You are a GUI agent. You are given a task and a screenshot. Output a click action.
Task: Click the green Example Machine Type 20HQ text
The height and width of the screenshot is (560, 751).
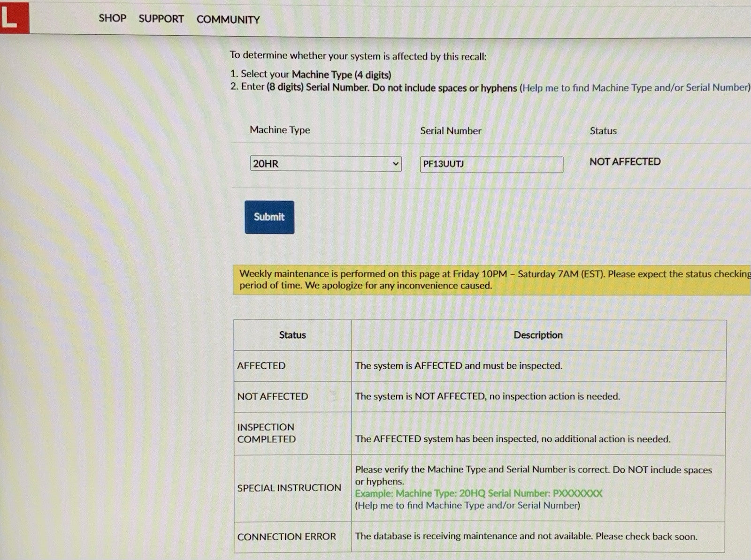tap(478, 493)
